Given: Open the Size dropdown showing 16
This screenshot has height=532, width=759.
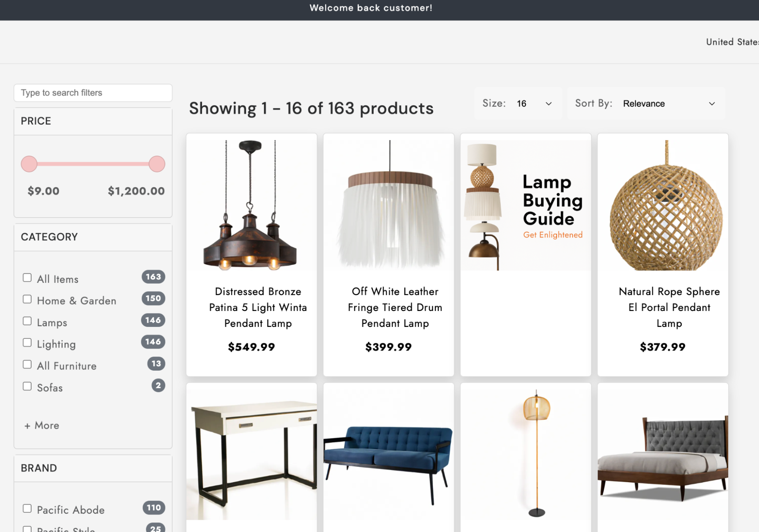Looking at the screenshot, I should point(534,104).
